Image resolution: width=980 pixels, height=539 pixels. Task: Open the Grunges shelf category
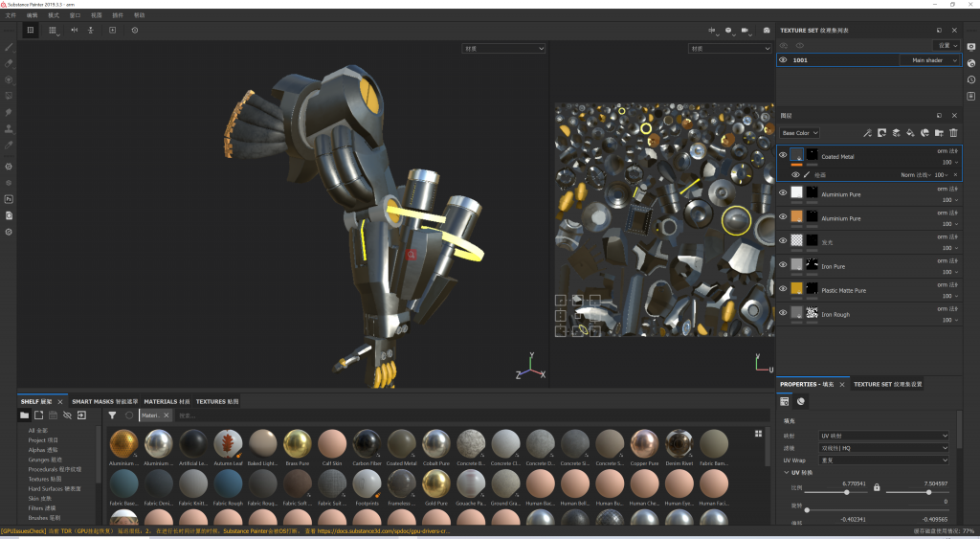48,460
